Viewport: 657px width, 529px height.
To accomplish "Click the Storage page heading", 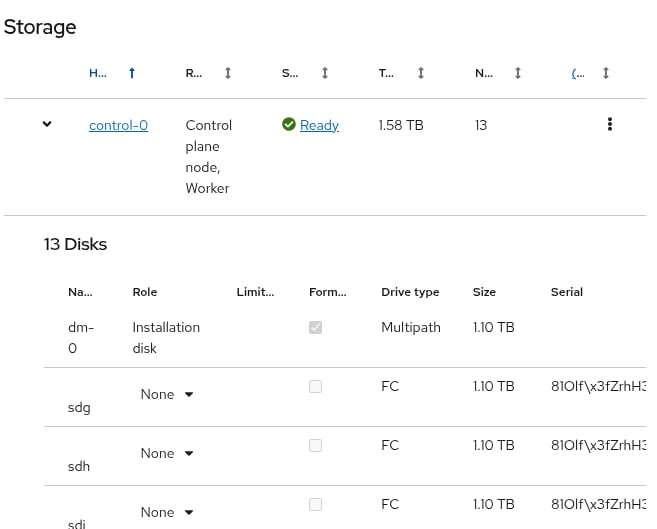I will click(40, 27).
